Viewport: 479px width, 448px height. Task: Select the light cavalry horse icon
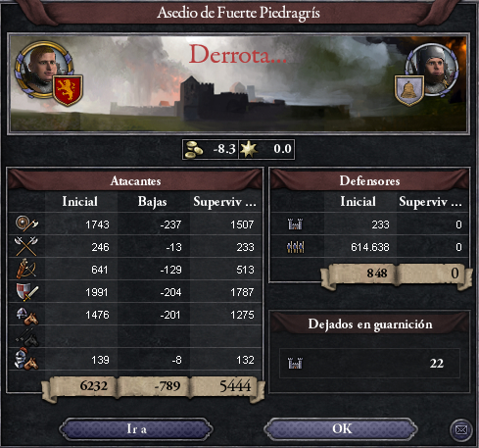click(x=26, y=316)
